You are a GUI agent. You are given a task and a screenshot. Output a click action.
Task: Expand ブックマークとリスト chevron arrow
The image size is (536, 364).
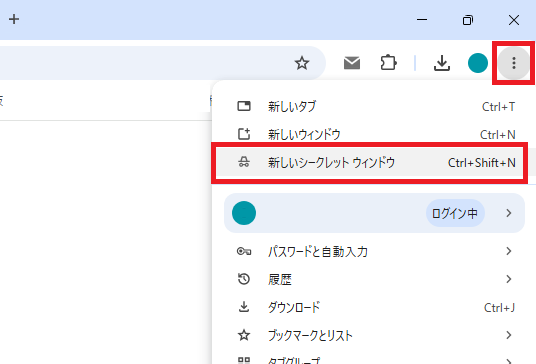click(509, 335)
